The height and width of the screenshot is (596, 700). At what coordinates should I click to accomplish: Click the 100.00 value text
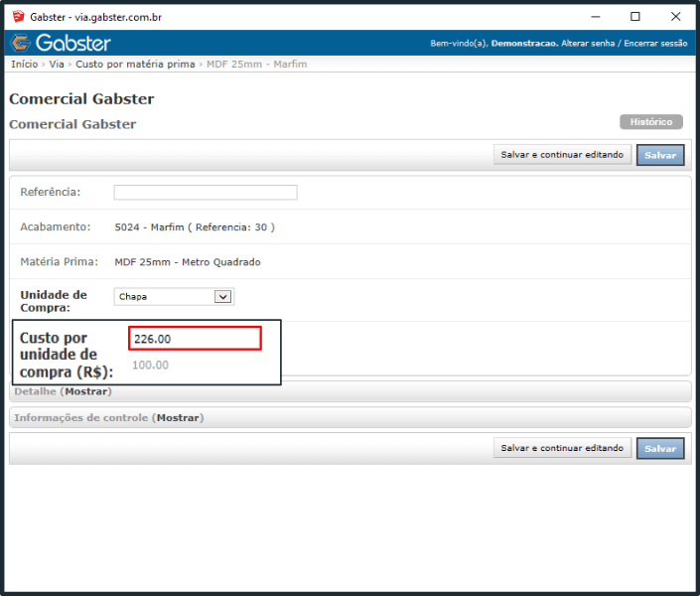(x=151, y=365)
